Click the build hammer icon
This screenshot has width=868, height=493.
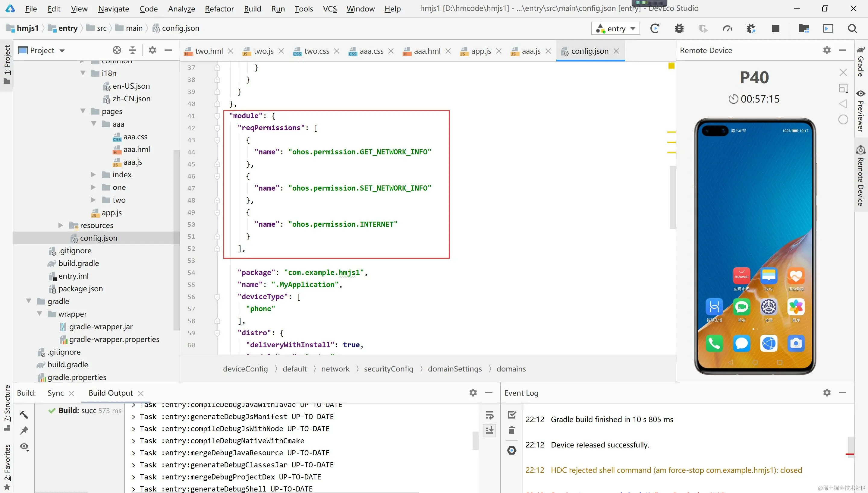point(24,414)
